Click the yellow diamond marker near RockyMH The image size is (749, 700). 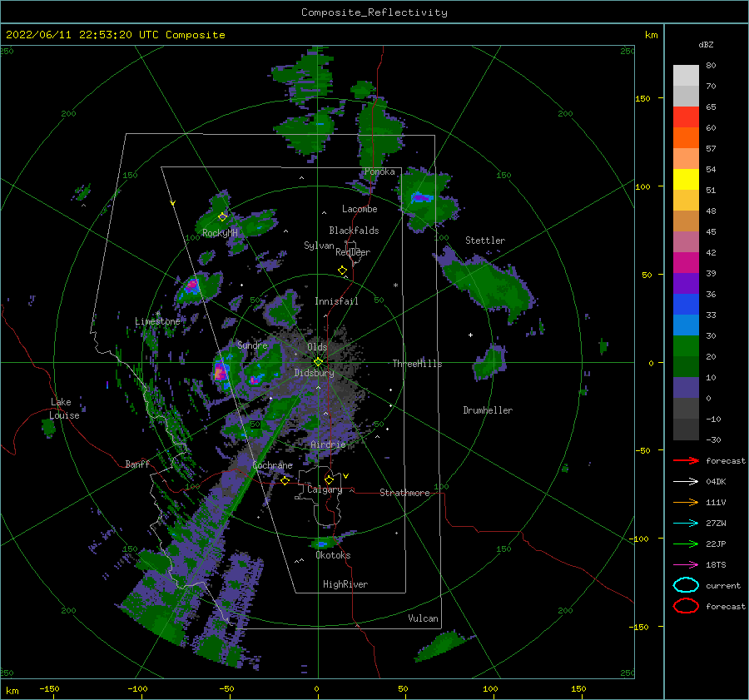pyautogui.click(x=222, y=217)
